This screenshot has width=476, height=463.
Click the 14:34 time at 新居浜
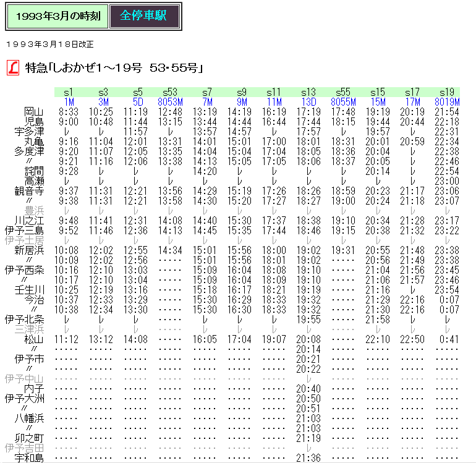[170, 250]
